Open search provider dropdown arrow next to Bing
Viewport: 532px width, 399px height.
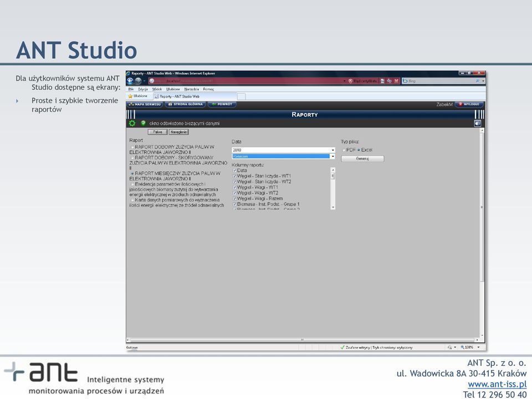(483, 81)
